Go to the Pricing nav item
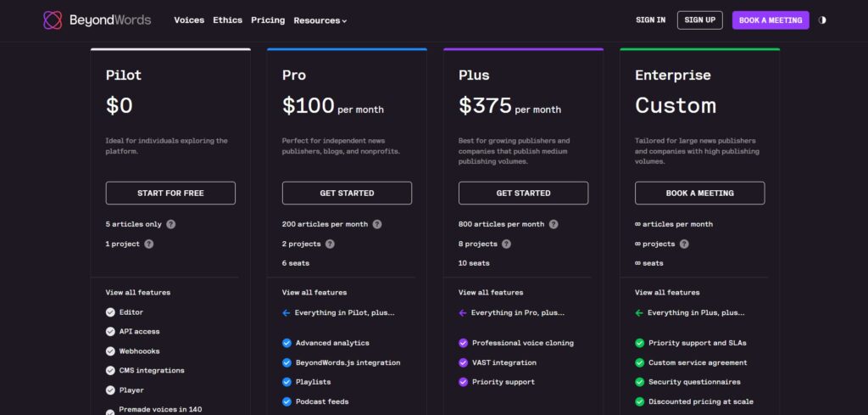Image resolution: width=868 pixels, height=415 pixels. pos(268,20)
